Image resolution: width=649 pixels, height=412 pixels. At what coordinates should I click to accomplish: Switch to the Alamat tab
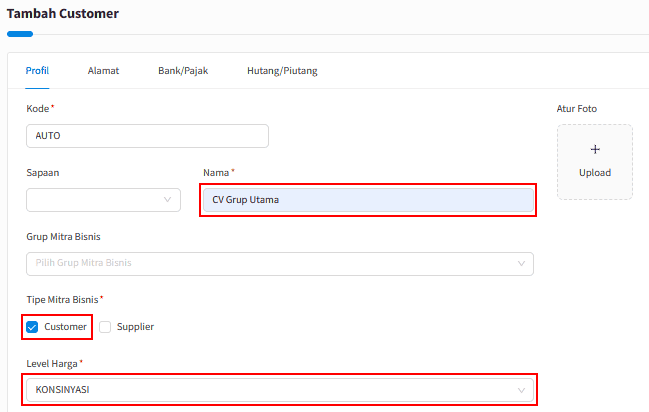coord(103,71)
